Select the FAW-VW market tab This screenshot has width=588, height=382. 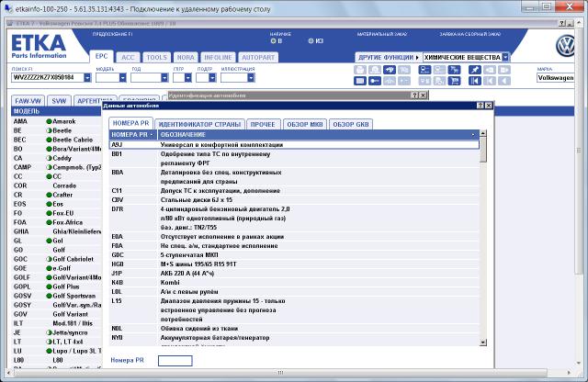click(x=28, y=101)
